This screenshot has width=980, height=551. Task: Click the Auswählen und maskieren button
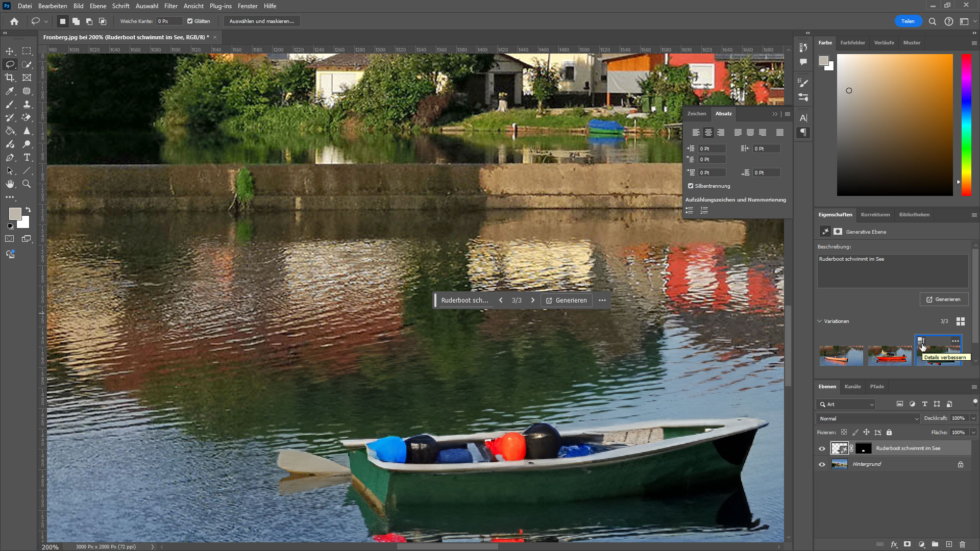click(261, 21)
